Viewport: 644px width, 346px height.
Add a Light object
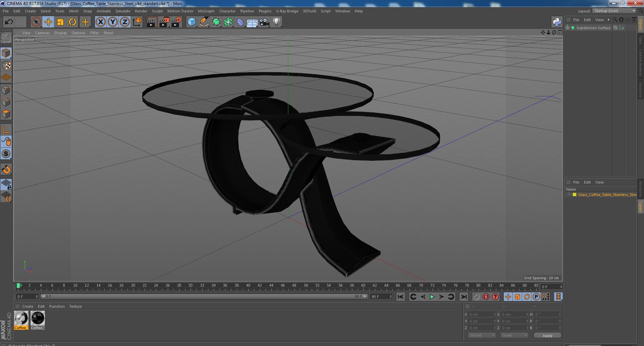[x=277, y=22]
